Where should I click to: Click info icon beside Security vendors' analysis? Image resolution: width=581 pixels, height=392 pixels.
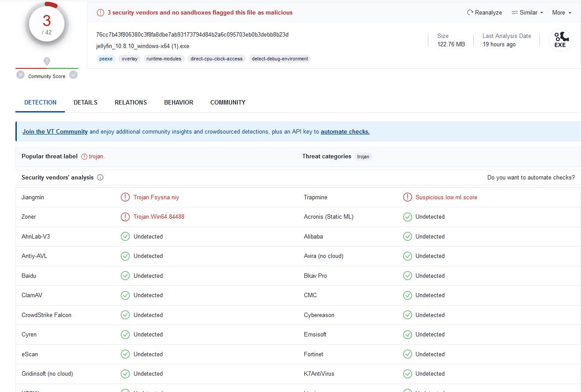pyautogui.click(x=100, y=178)
